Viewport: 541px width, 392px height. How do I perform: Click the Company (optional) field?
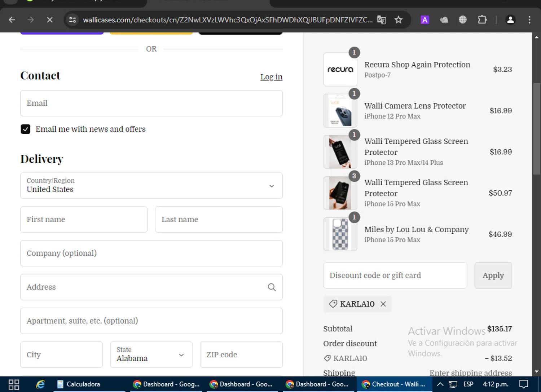coord(151,253)
